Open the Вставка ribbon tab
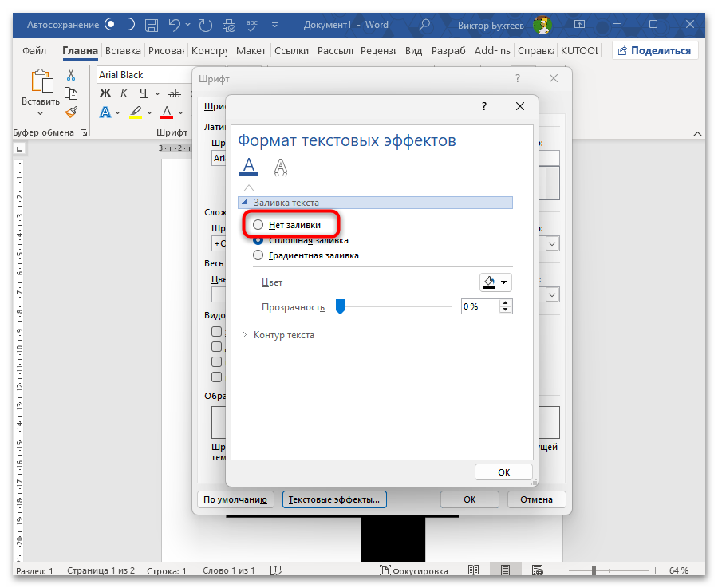Screen dimensions: 718x588 (x=123, y=50)
